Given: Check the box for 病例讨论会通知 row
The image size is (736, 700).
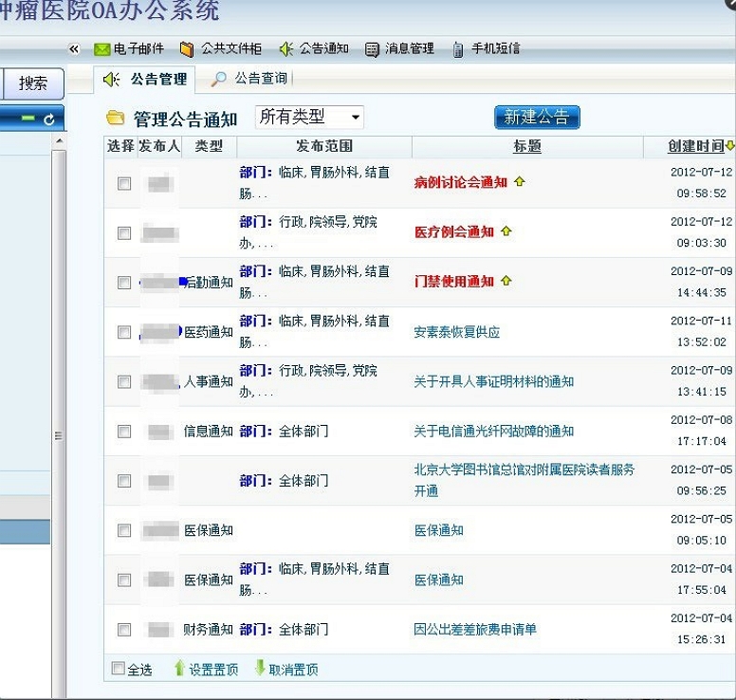Looking at the screenshot, I should click(124, 183).
